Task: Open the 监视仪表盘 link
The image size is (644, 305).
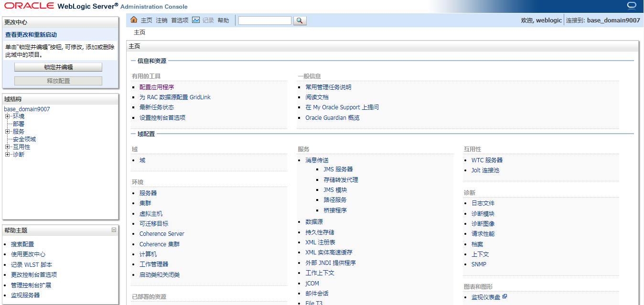Action: click(x=486, y=297)
